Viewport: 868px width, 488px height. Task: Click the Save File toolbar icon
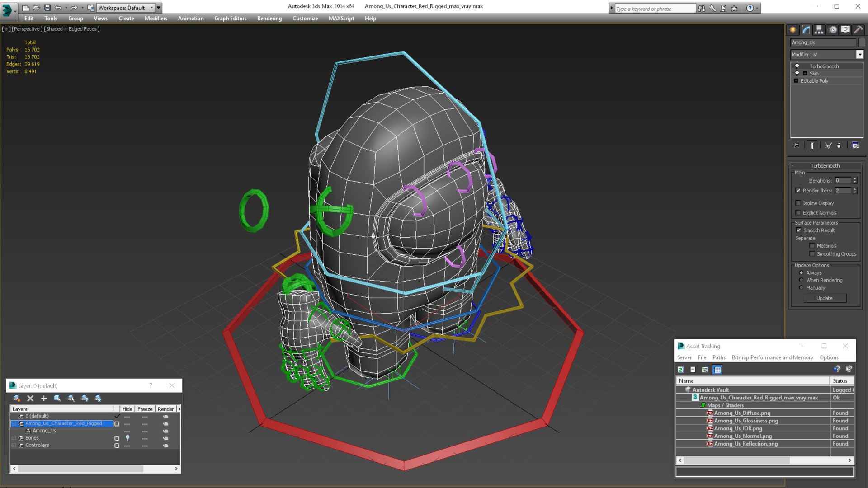pos(47,8)
